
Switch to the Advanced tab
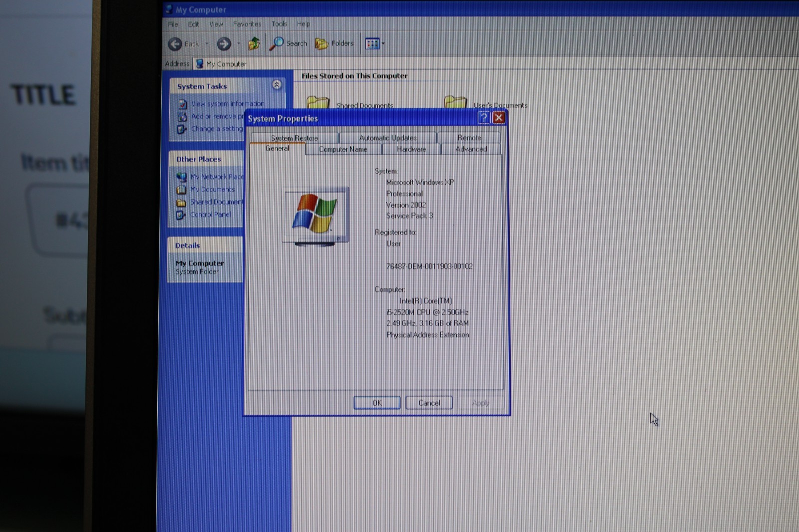[x=471, y=149]
